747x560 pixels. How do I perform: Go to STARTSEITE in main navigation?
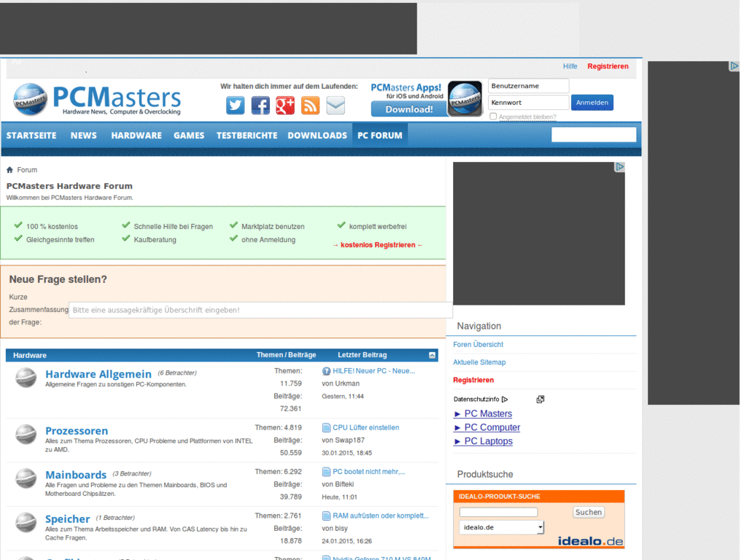[31, 135]
